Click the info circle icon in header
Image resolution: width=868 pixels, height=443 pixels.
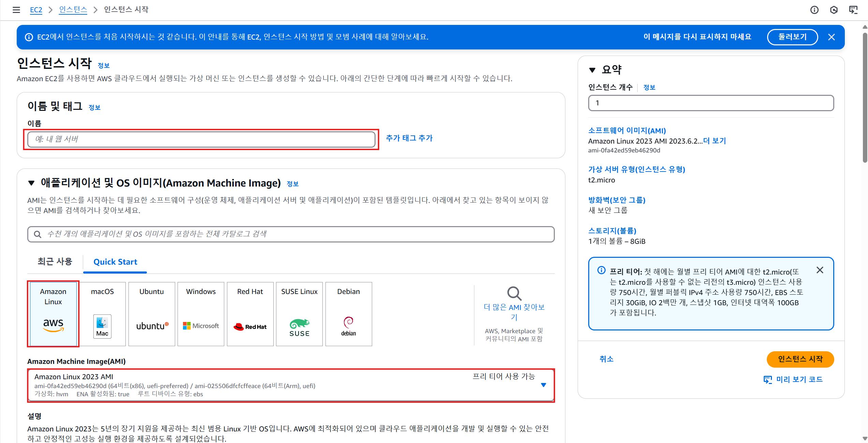coord(814,10)
